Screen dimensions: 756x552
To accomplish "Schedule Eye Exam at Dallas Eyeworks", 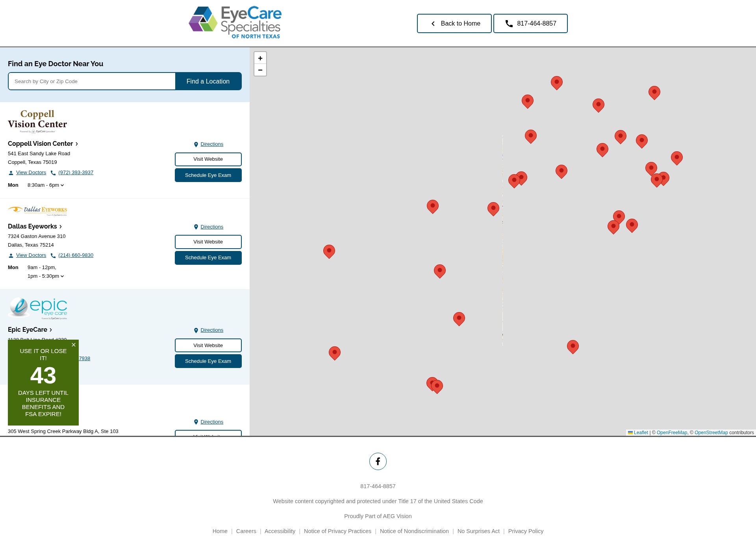I will pos(208,258).
